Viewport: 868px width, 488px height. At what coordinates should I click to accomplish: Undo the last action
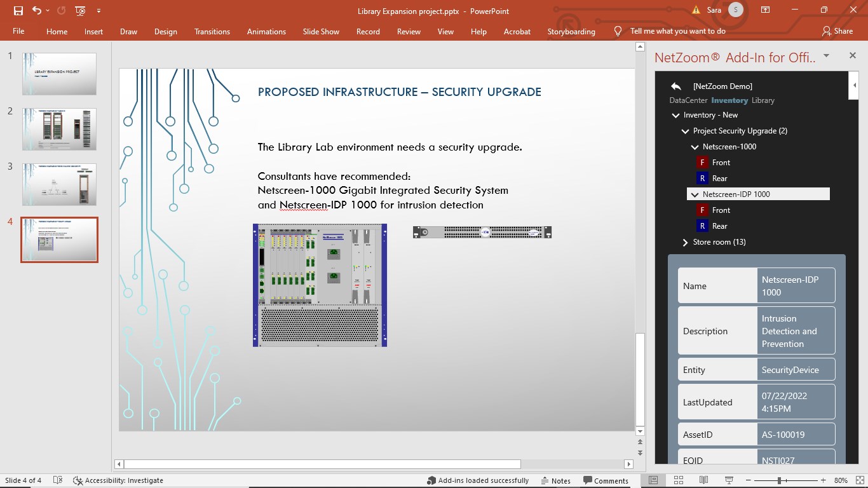(36, 11)
